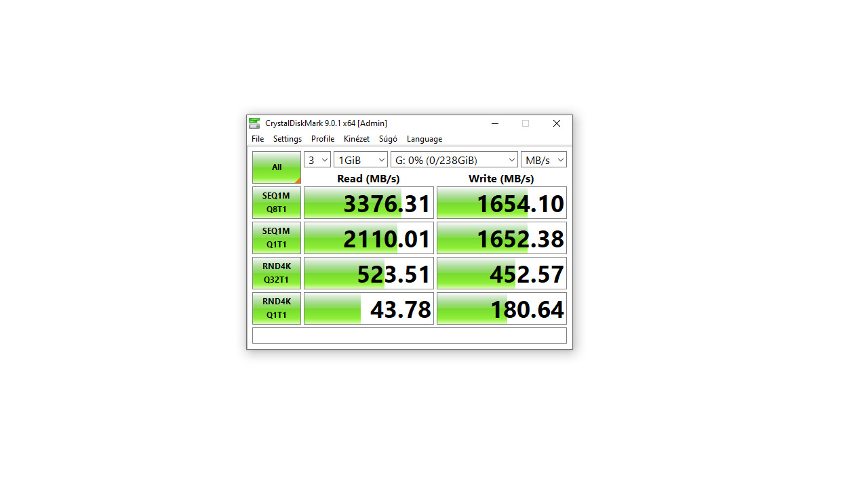Minimize the CrystalDiskMark window
The width and height of the screenshot is (868, 488).
point(494,123)
